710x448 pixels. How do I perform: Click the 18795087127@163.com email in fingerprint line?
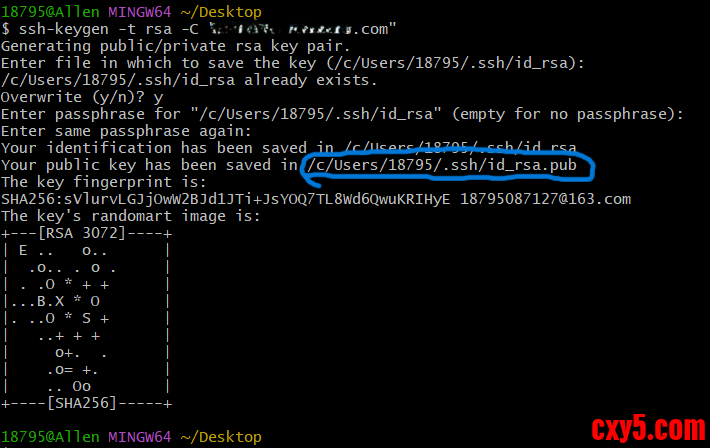[x=545, y=199]
